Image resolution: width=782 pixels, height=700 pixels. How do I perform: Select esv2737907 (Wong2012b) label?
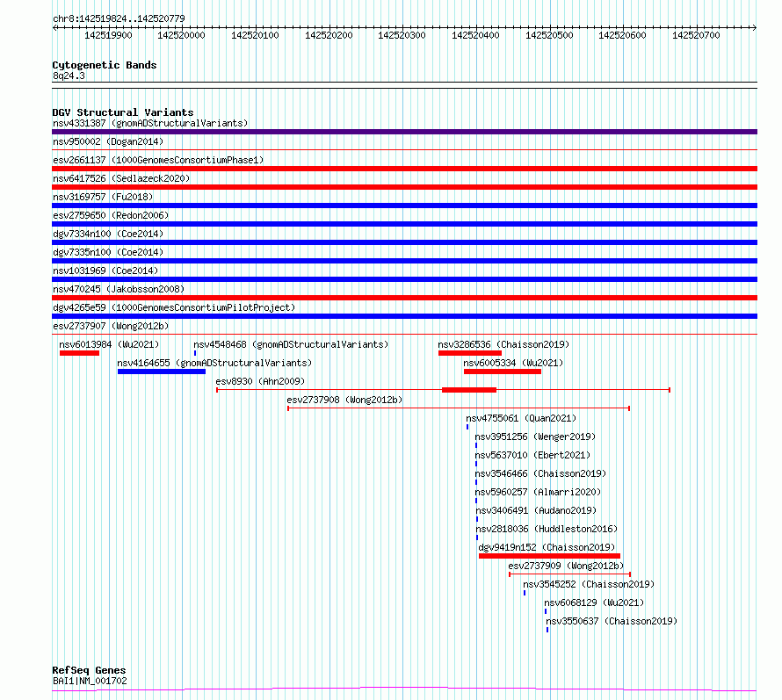click(x=111, y=326)
